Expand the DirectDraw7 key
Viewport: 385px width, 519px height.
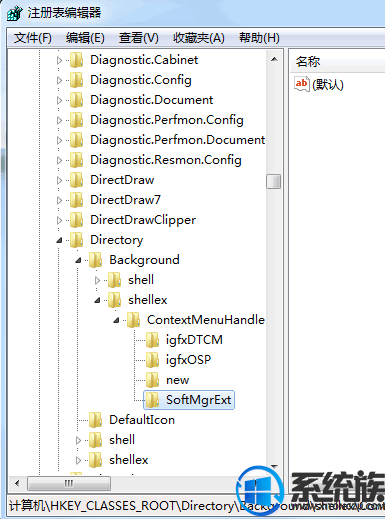pyautogui.click(x=59, y=200)
